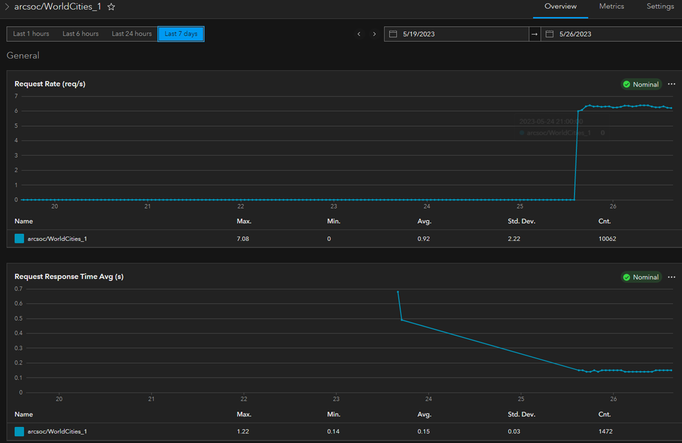Image resolution: width=682 pixels, height=443 pixels.
Task: Select the Last 7 days range
Action: coord(181,34)
